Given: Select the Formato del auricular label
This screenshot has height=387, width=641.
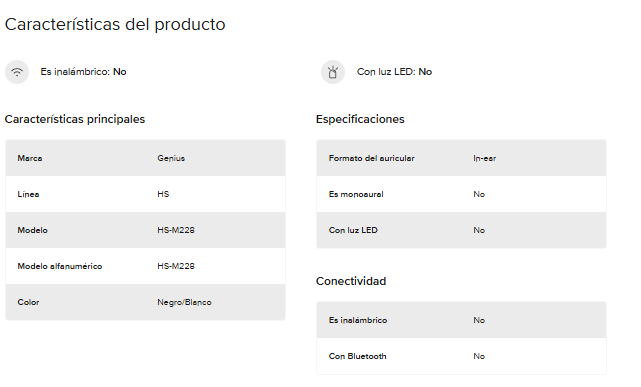Looking at the screenshot, I should [372, 158].
